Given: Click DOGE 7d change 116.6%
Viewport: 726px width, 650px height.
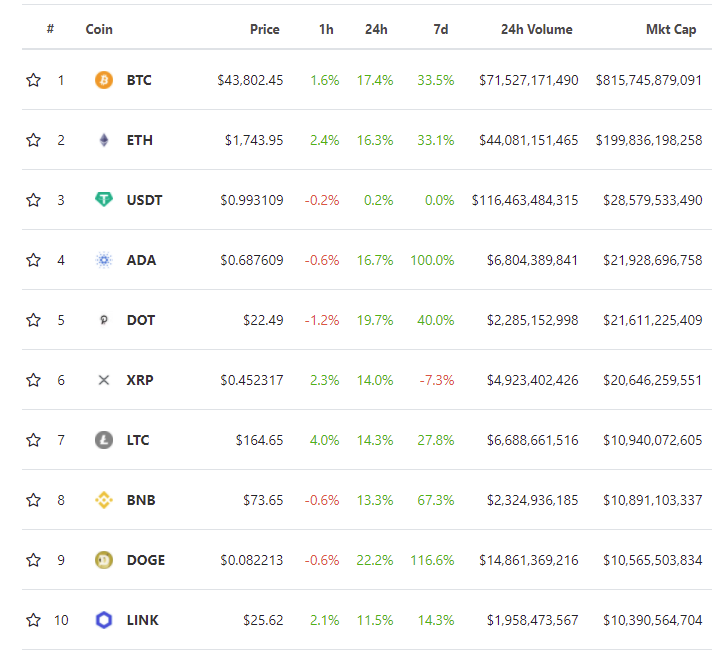Looking at the screenshot, I should pyautogui.click(x=432, y=560).
